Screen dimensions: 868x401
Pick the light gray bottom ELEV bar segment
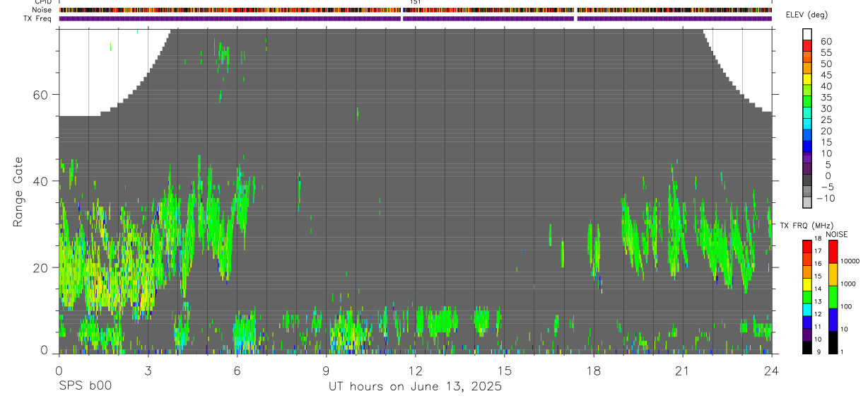pos(807,202)
